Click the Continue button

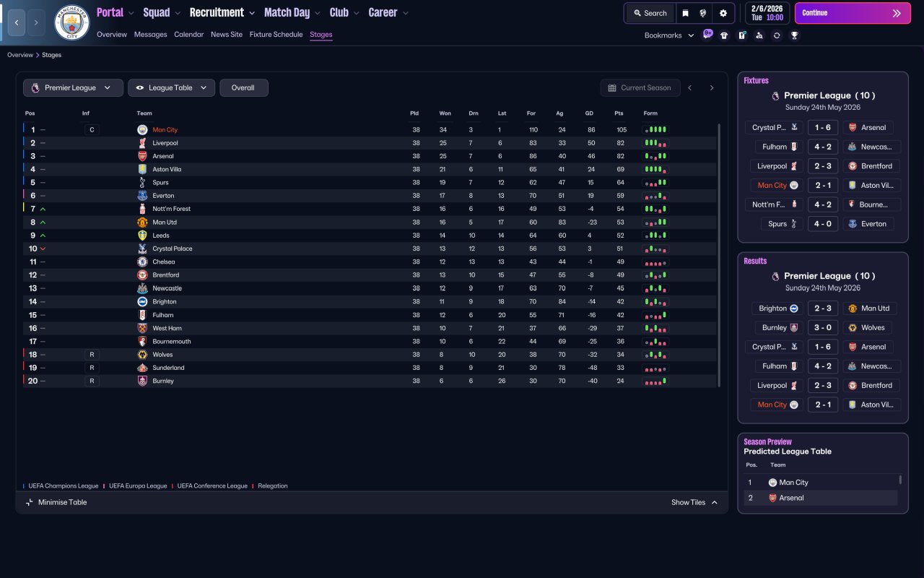click(x=853, y=13)
